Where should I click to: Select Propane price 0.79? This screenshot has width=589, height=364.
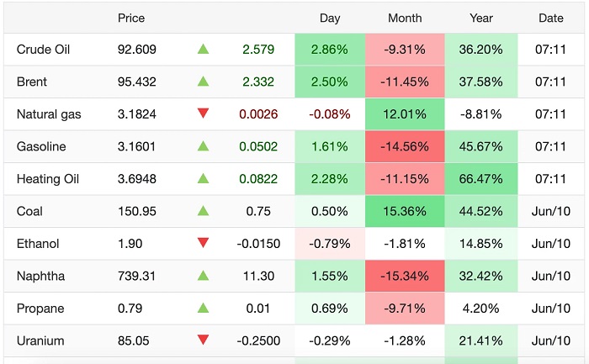[x=130, y=309]
